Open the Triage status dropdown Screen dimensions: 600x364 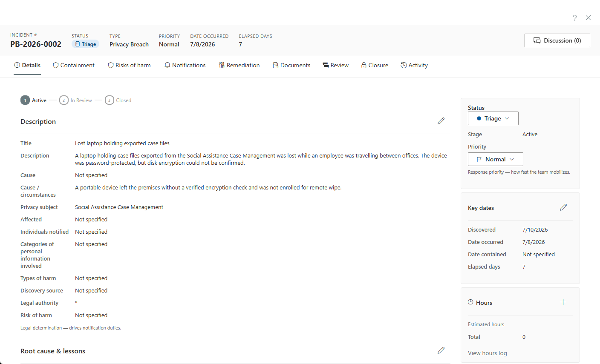(493, 118)
